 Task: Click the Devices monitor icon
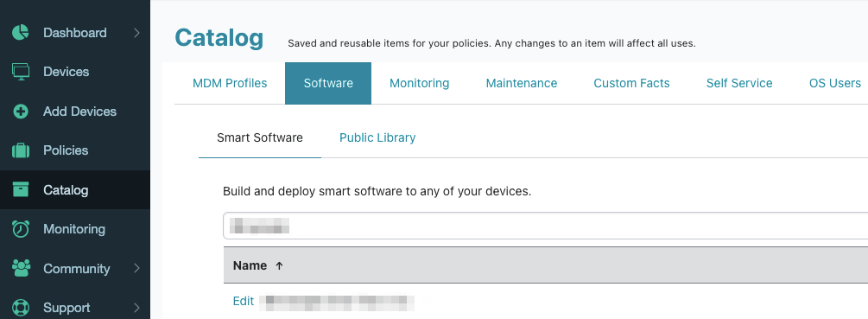21,72
